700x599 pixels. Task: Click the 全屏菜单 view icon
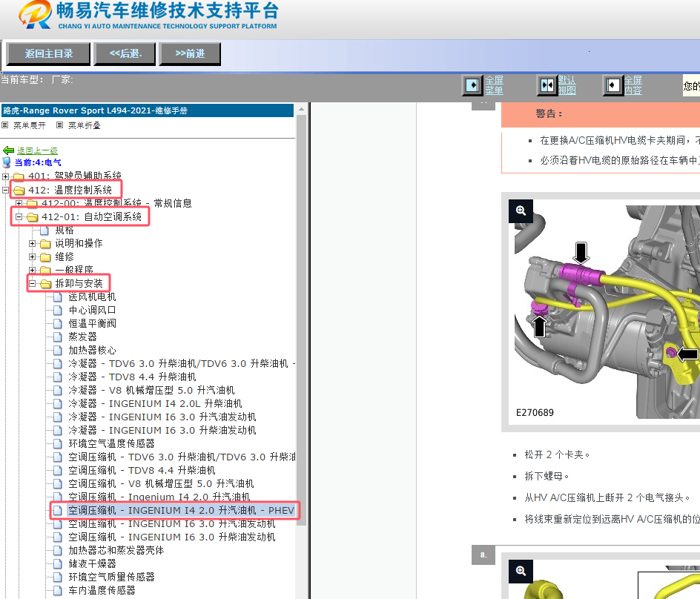click(x=472, y=85)
